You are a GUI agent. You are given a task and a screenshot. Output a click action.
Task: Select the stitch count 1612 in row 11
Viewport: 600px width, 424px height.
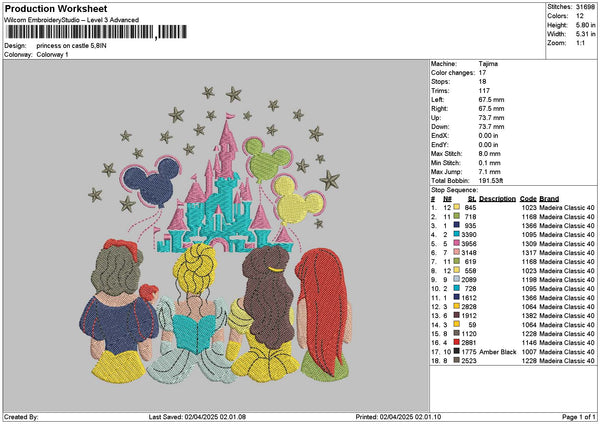[x=469, y=298]
